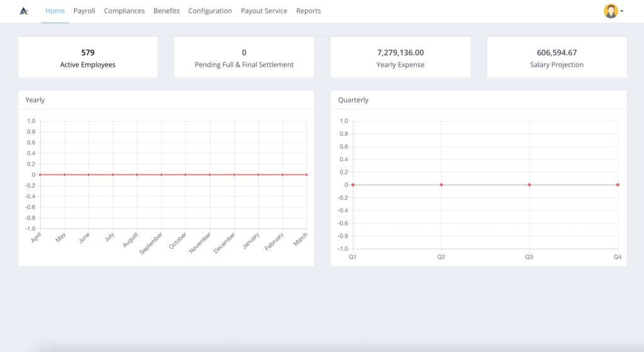Viewport: 644px width, 352px height.
Task: Open Pending Full & Final Settlement card
Action: [244, 57]
